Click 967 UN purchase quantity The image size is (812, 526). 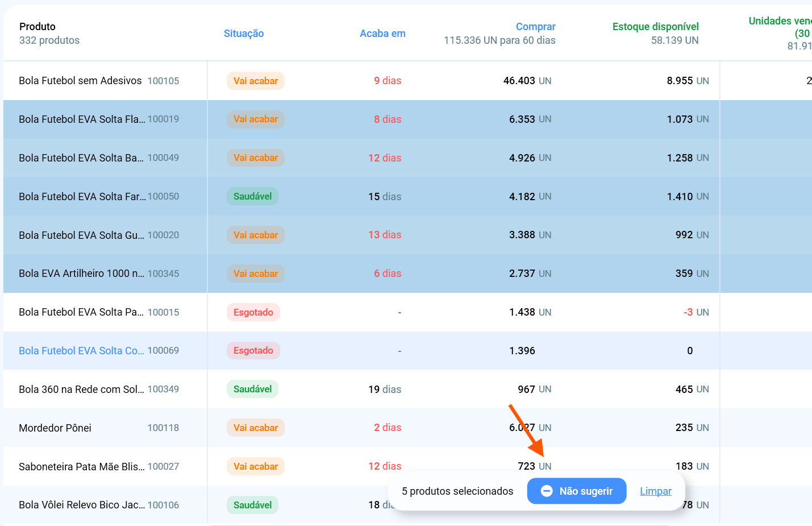pyautogui.click(x=535, y=390)
